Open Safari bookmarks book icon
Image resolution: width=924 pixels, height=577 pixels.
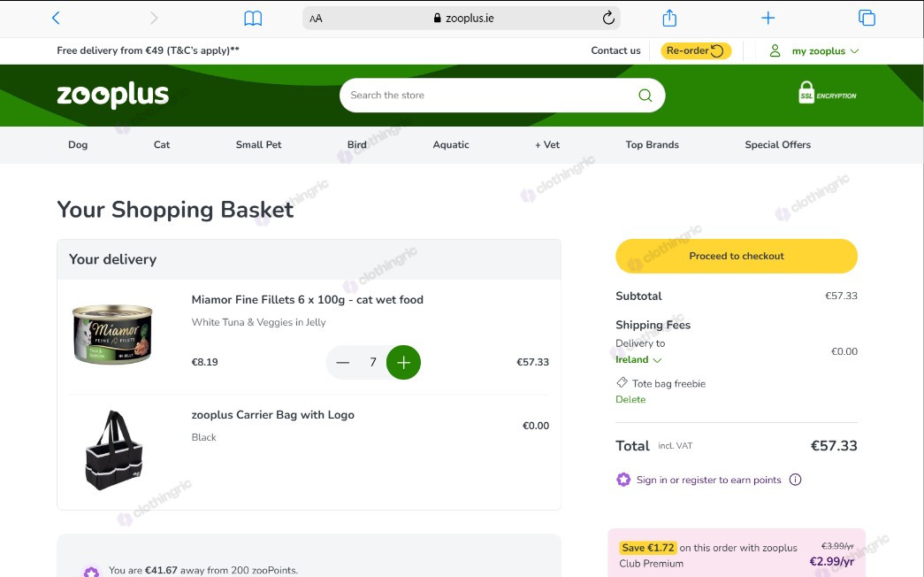click(253, 19)
